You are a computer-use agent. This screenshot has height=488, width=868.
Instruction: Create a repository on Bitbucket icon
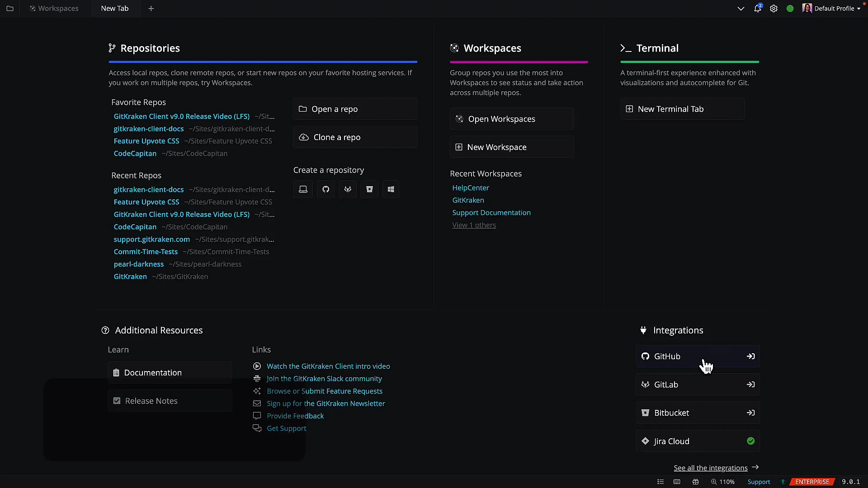coord(369,189)
